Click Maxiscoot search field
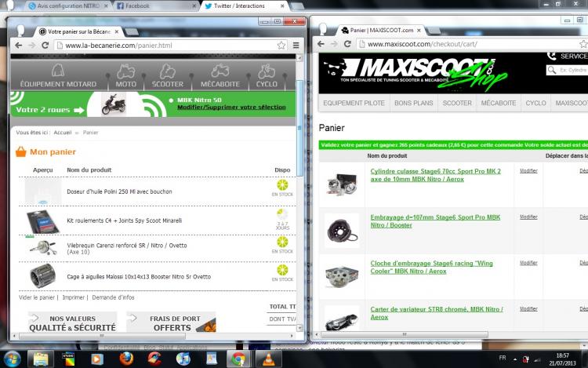This screenshot has height=368, width=588. click(x=567, y=70)
